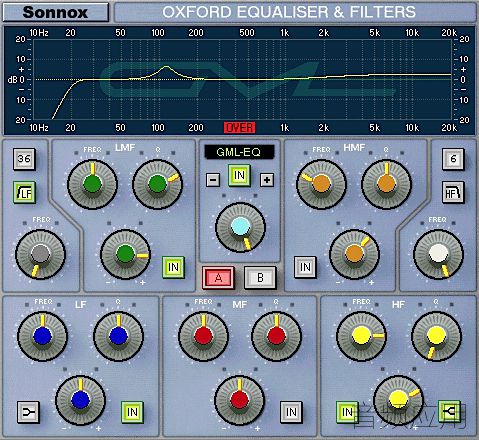Click the LF filter slope value 36

point(24,159)
